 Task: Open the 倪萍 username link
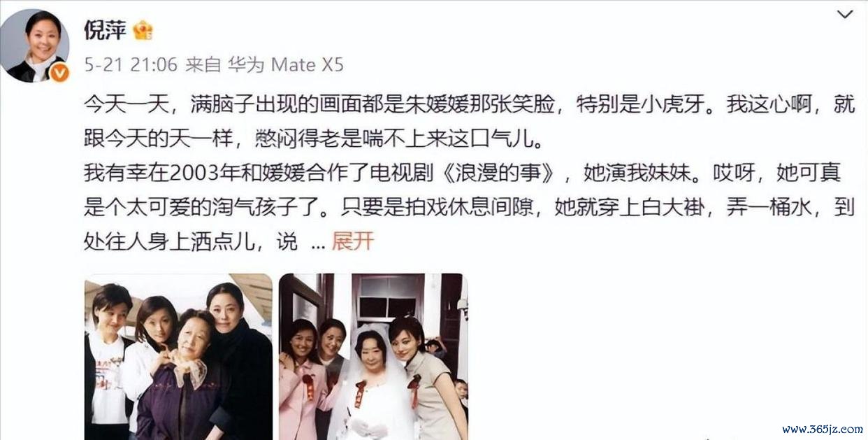[x=104, y=30]
